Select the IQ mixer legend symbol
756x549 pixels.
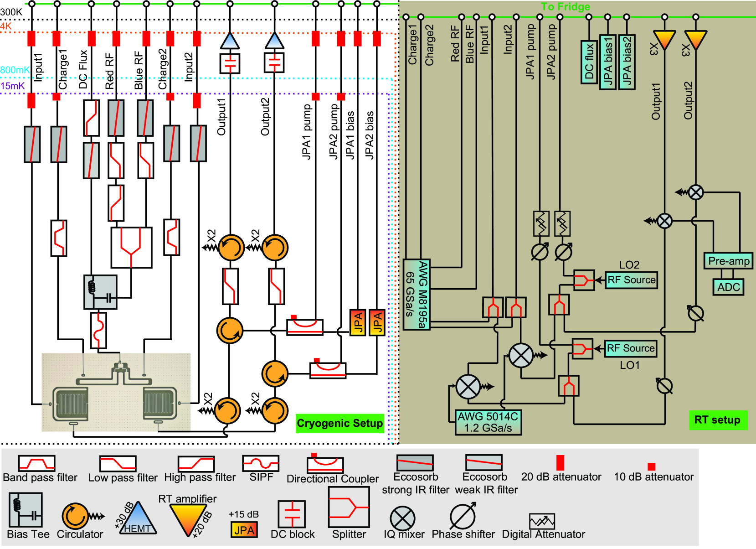pos(402,518)
